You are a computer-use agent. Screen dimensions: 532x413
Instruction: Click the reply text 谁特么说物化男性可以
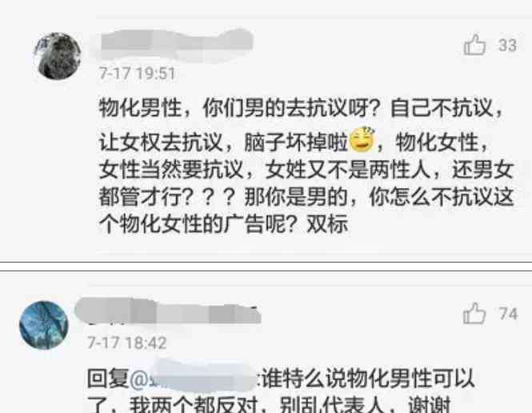[x=368, y=379]
